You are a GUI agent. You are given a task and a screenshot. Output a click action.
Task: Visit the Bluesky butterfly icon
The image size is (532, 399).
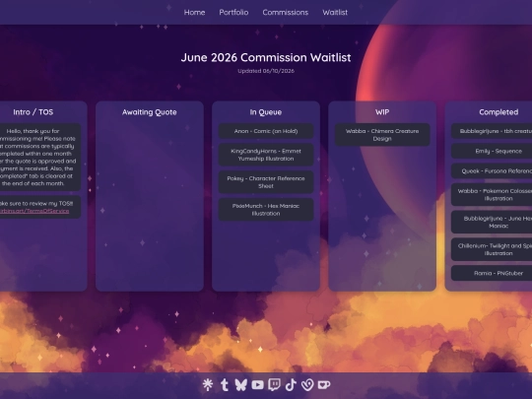(x=241, y=385)
